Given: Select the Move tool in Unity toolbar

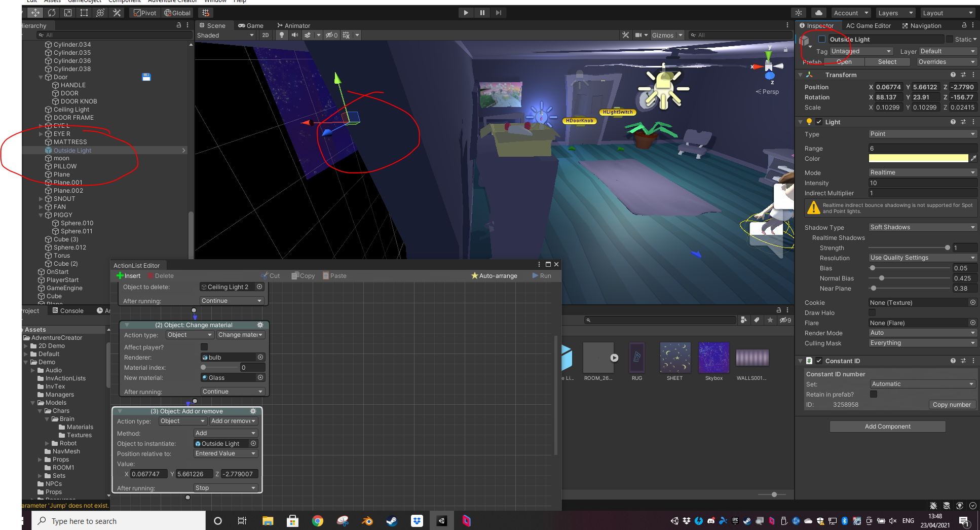Looking at the screenshot, I should (35, 13).
